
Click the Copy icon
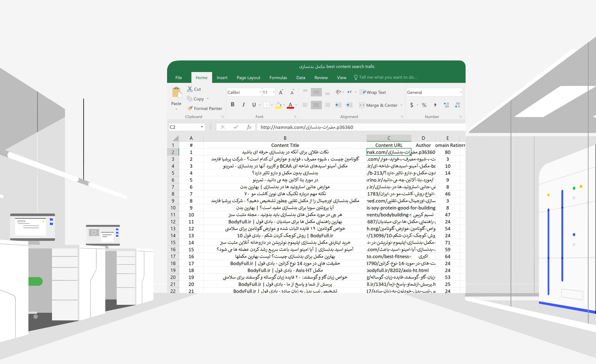(190, 99)
